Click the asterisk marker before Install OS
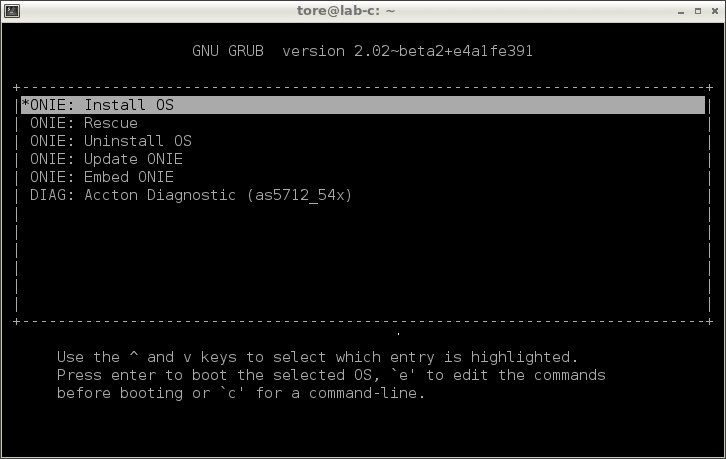The width and height of the screenshot is (726, 459). tap(25, 104)
